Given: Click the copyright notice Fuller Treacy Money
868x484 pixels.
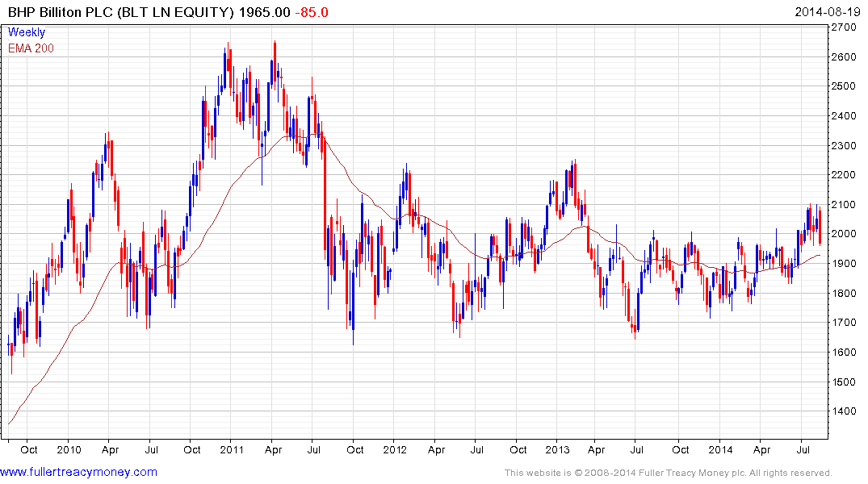Looking at the screenshot, I should tap(669, 473).
